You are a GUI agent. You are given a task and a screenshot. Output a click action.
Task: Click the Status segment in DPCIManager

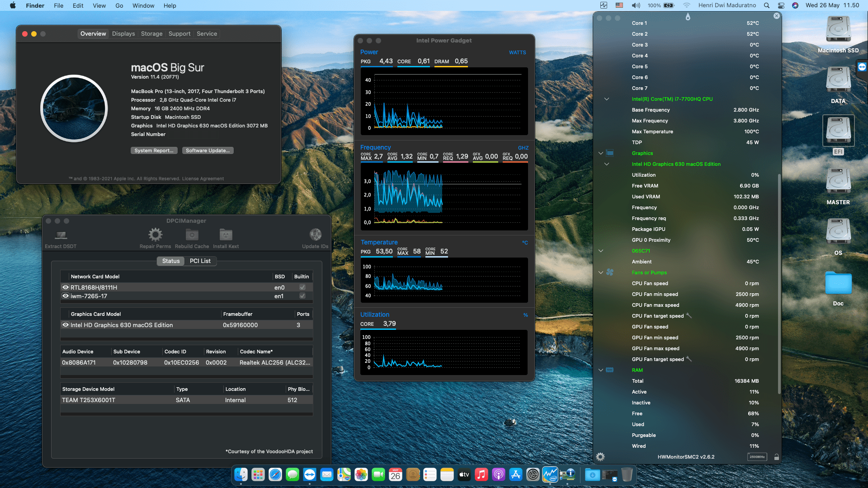click(x=171, y=261)
